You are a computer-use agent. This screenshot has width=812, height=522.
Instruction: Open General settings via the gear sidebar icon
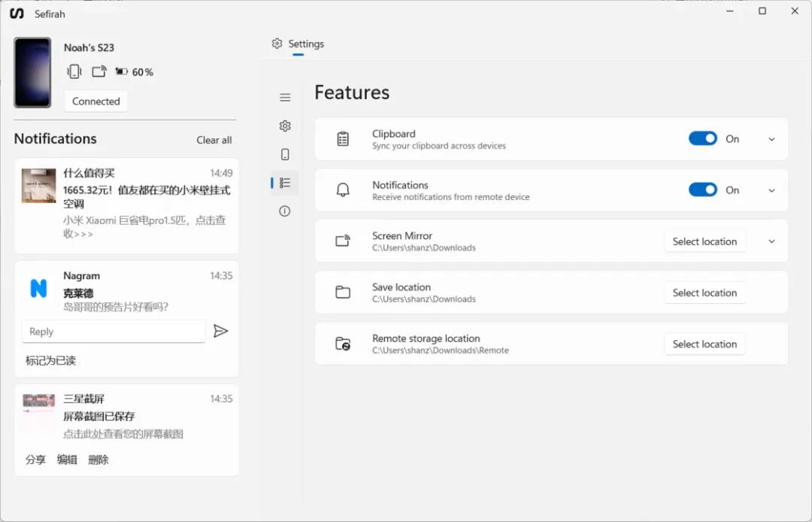point(285,126)
